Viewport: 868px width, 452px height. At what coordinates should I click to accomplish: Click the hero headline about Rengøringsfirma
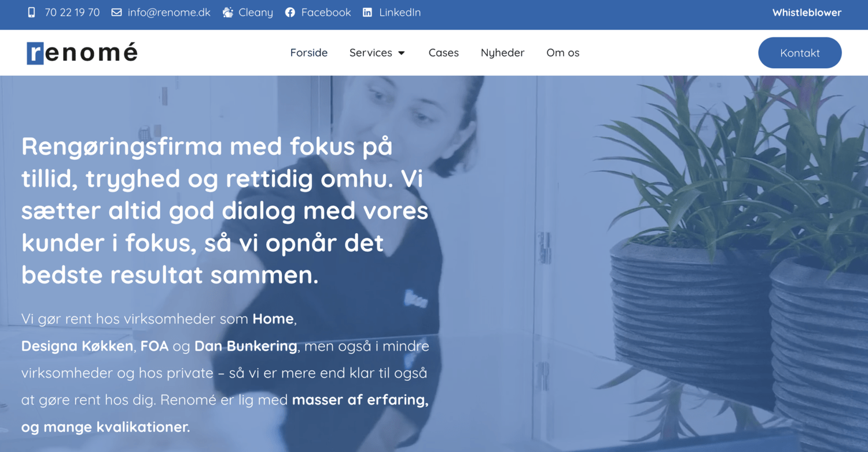pyautogui.click(x=225, y=211)
